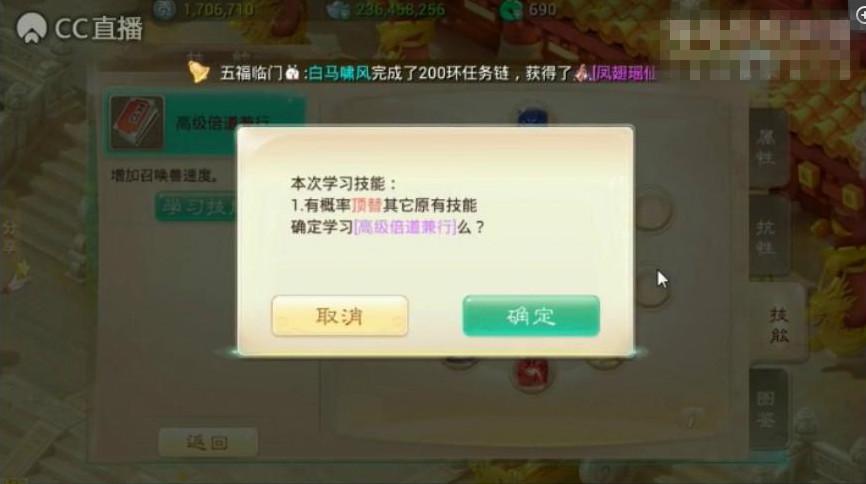Open the 图鉴 side tab at bottom
The height and width of the screenshot is (484, 866).
(x=767, y=410)
